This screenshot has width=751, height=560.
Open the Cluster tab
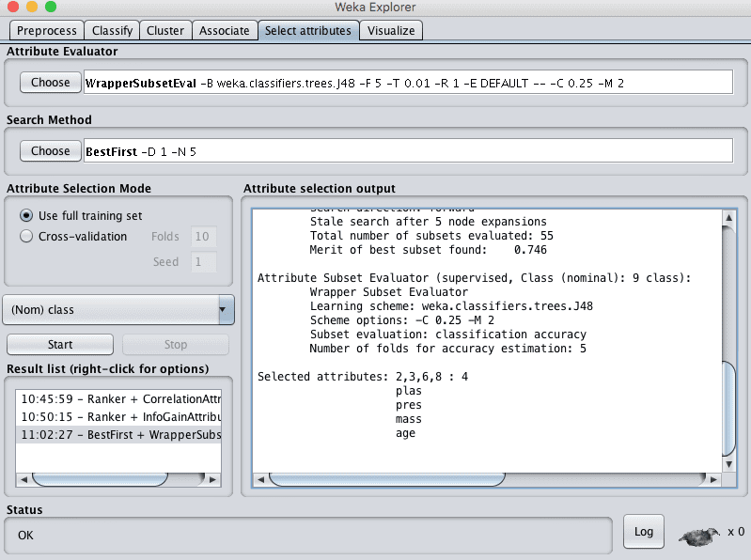coord(165,31)
